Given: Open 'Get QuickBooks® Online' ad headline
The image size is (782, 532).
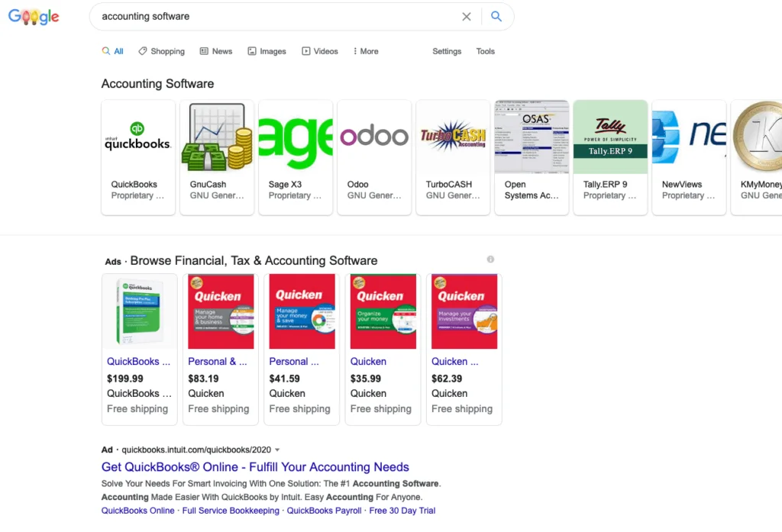Looking at the screenshot, I should 255,467.
